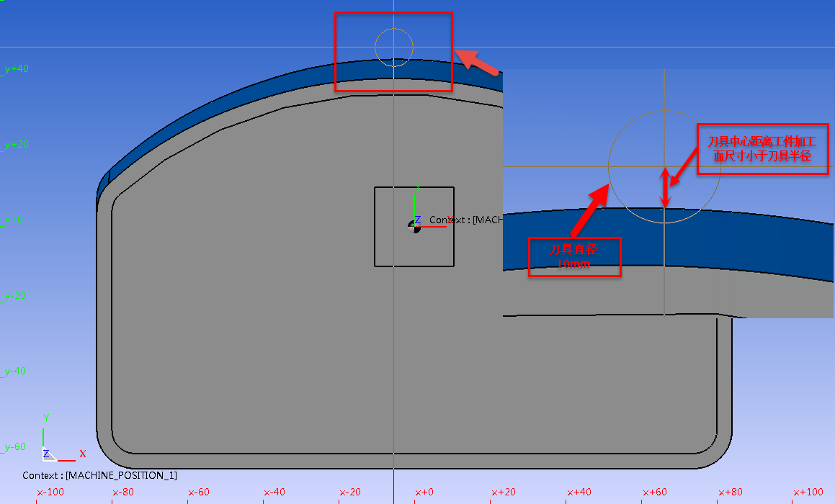
Task: Select the 刀具中心距离工件加工面 annotation box
Action: [x=762, y=148]
